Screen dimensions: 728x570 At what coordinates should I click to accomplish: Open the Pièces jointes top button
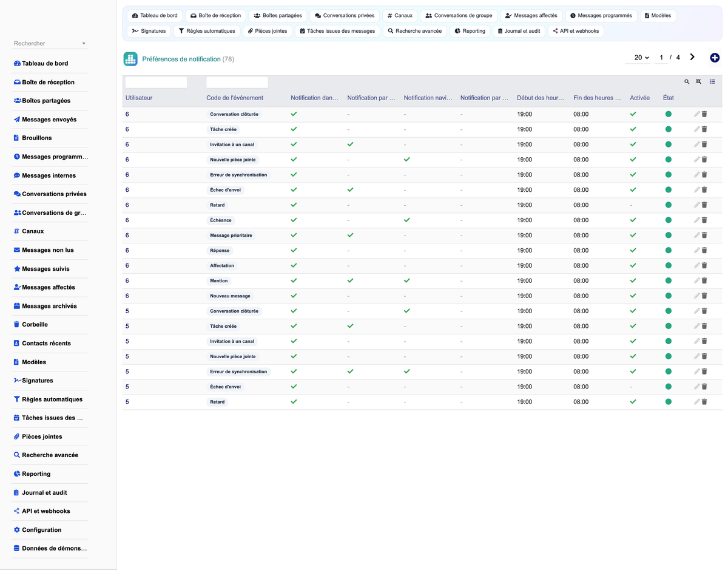(268, 31)
